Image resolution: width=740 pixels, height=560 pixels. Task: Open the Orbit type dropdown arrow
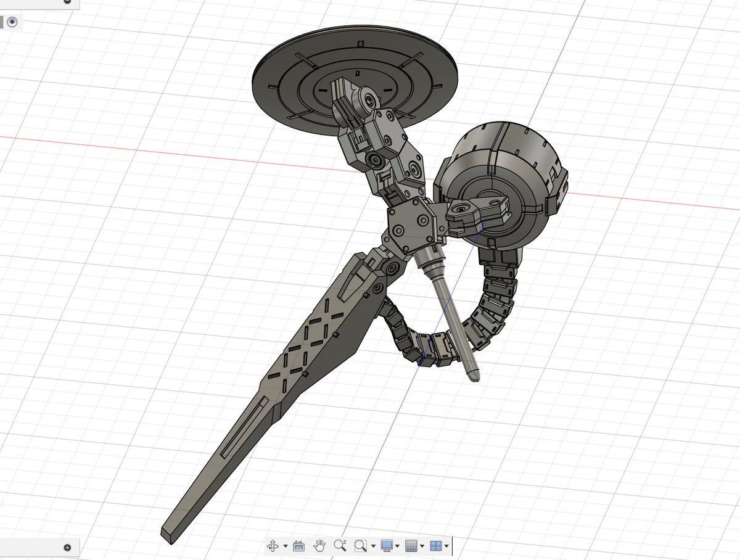(x=285, y=546)
